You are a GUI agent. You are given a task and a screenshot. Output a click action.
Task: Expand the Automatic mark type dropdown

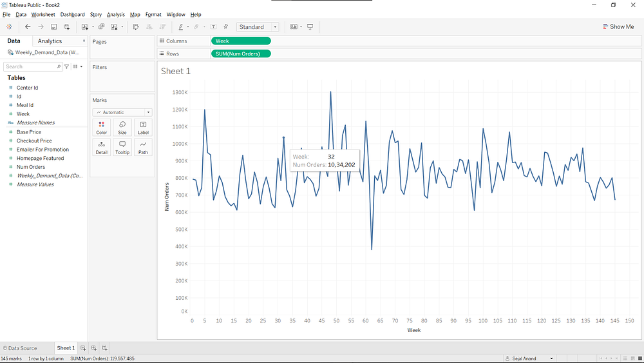click(122, 112)
